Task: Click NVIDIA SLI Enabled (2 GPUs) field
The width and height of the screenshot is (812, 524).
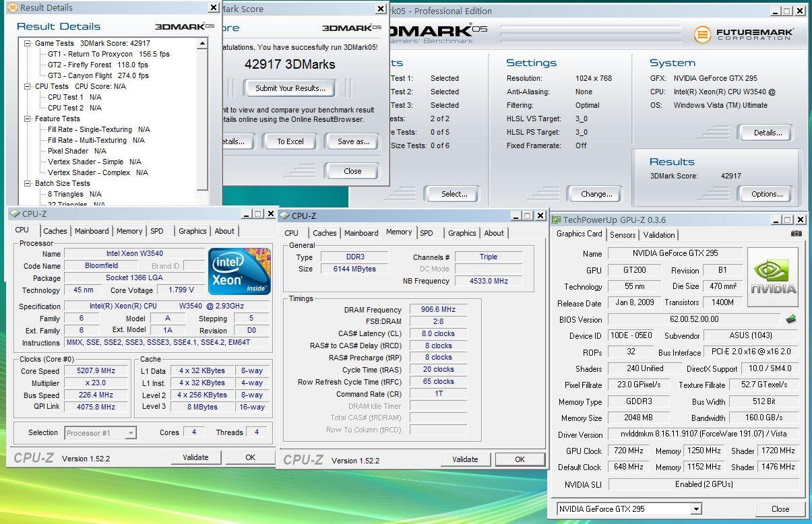Action: click(x=704, y=484)
